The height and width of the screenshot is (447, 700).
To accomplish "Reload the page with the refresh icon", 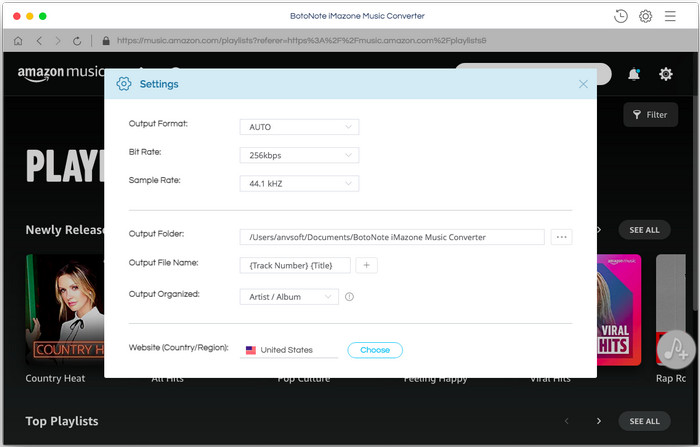I will tap(77, 41).
